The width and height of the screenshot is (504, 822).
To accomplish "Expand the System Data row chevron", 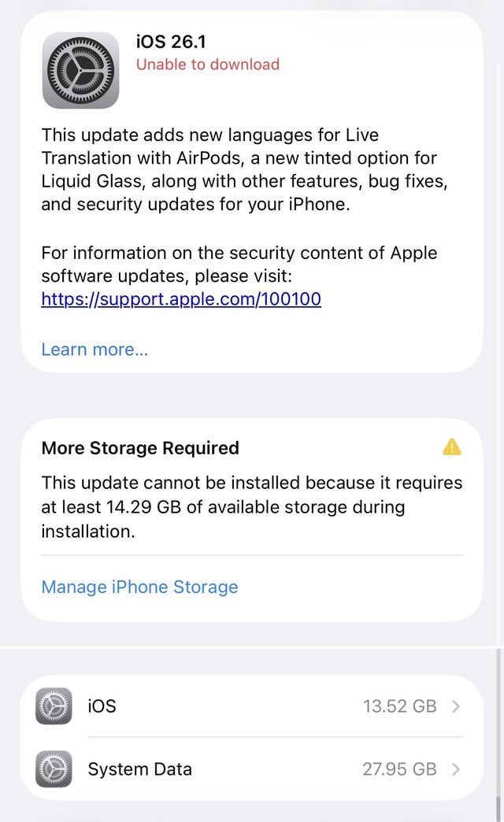I will coord(457,769).
